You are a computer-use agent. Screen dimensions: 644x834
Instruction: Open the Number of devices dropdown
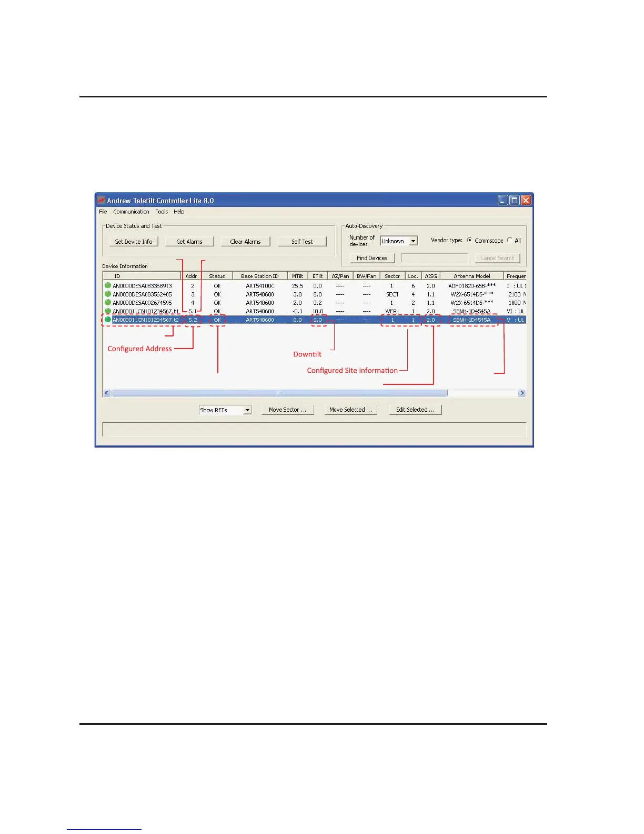(399, 241)
